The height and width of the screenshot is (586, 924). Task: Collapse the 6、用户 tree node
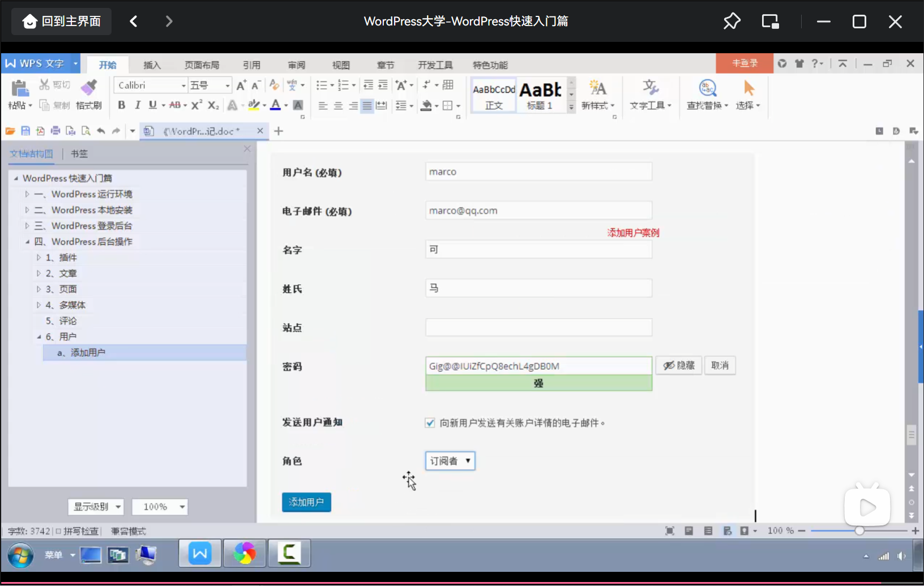[38, 337]
